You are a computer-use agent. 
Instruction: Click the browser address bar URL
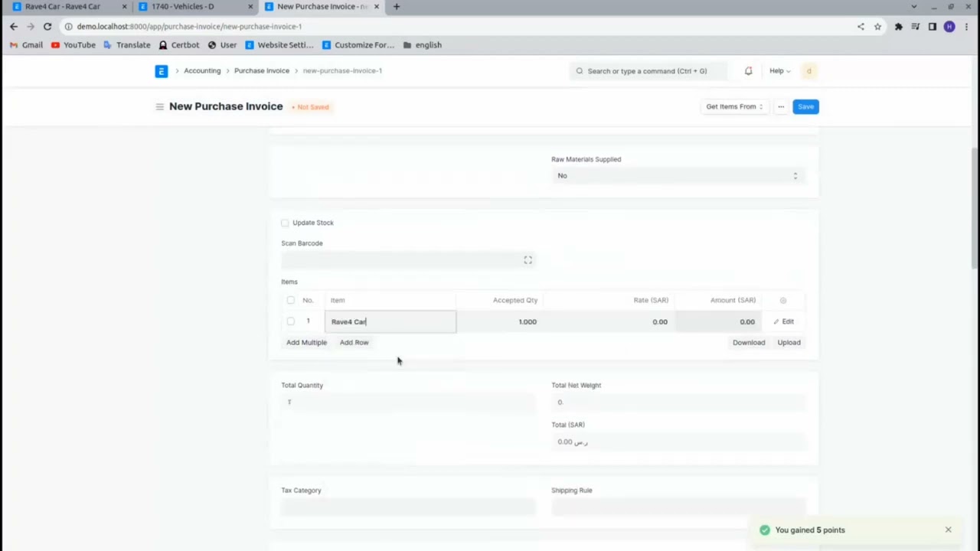[189, 26]
